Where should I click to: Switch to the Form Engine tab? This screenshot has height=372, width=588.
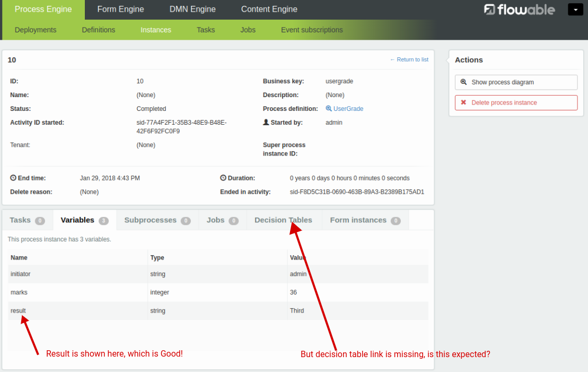[120, 10]
